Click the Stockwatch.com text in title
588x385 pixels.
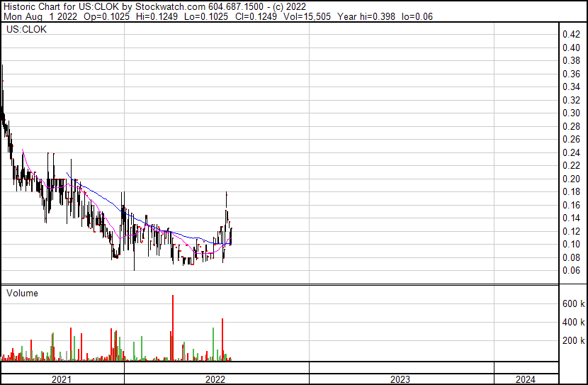pos(170,7)
